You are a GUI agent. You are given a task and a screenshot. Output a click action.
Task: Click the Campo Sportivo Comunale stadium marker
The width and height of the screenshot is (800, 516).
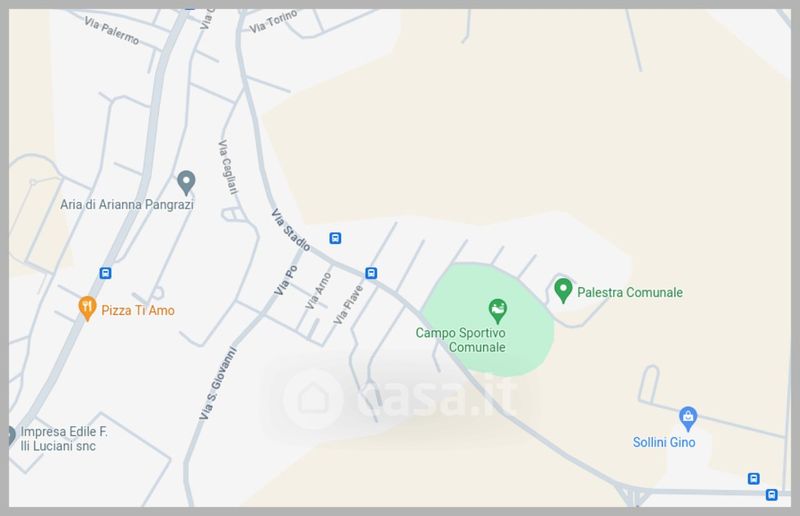pyautogui.click(x=497, y=310)
